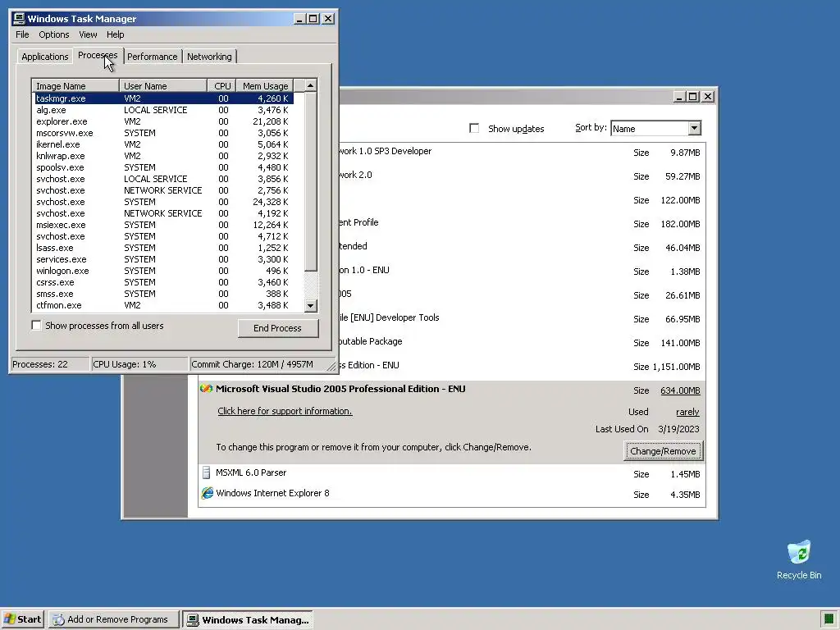This screenshot has width=840, height=630.
Task: Select the taskmgr.exe process row
Action: coord(163,98)
